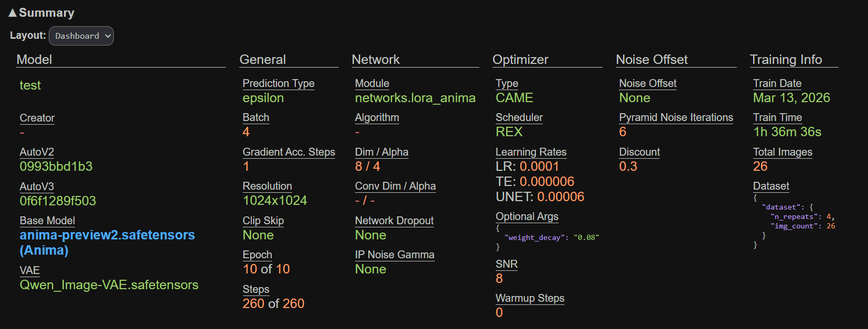The image size is (868, 329).
Task: Click the Steps value 260 of 260
Action: pos(273,304)
